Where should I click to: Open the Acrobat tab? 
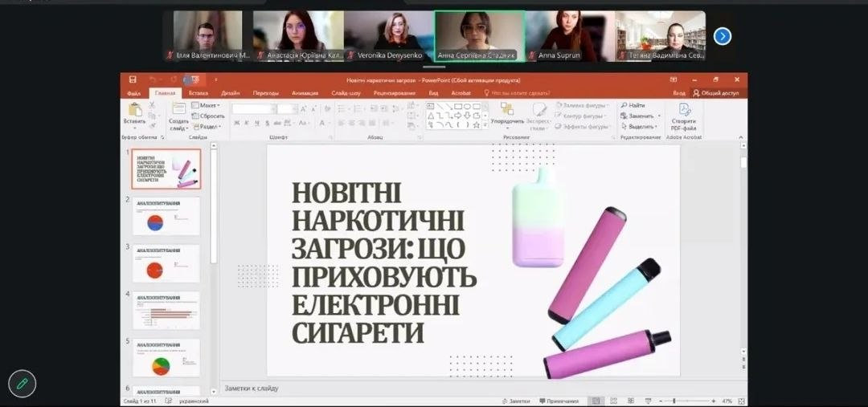461,93
